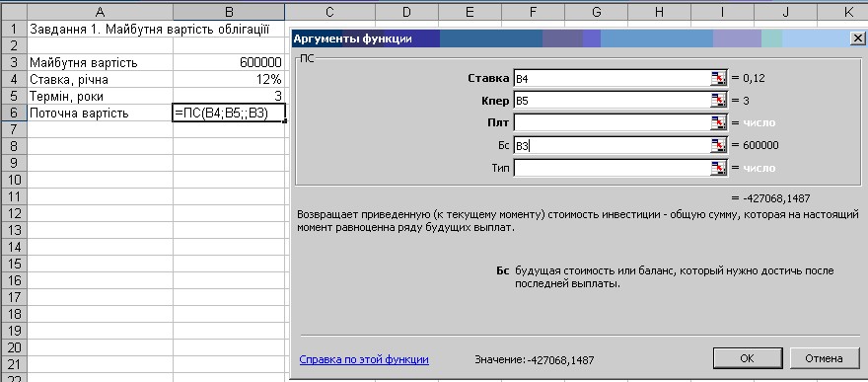Click formula cell =ПС(B4;B5;;B3)

point(229,113)
